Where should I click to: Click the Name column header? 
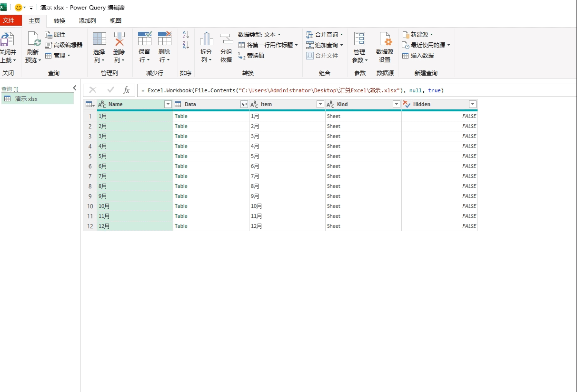(135, 104)
